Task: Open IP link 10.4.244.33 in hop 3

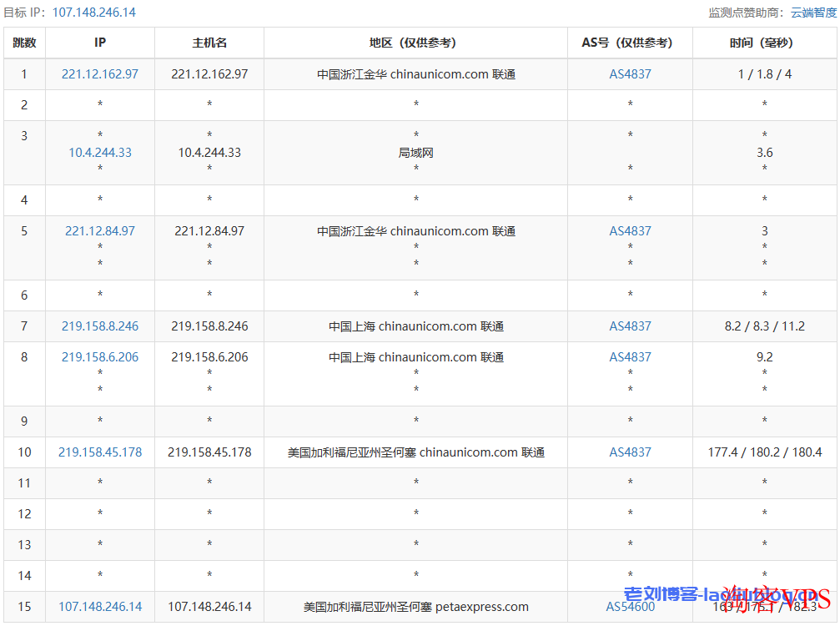Action: pyautogui.click(x=99, y=152)
